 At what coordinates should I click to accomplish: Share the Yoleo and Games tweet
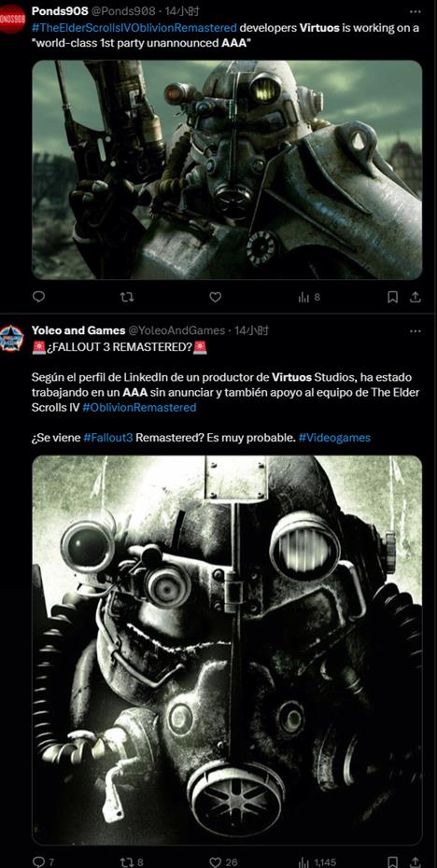click(415, 861)
